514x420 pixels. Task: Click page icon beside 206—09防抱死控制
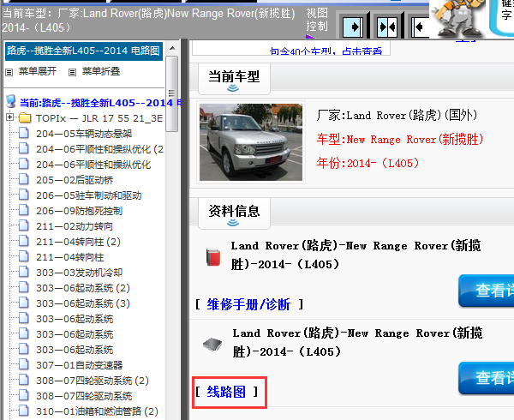24,210
